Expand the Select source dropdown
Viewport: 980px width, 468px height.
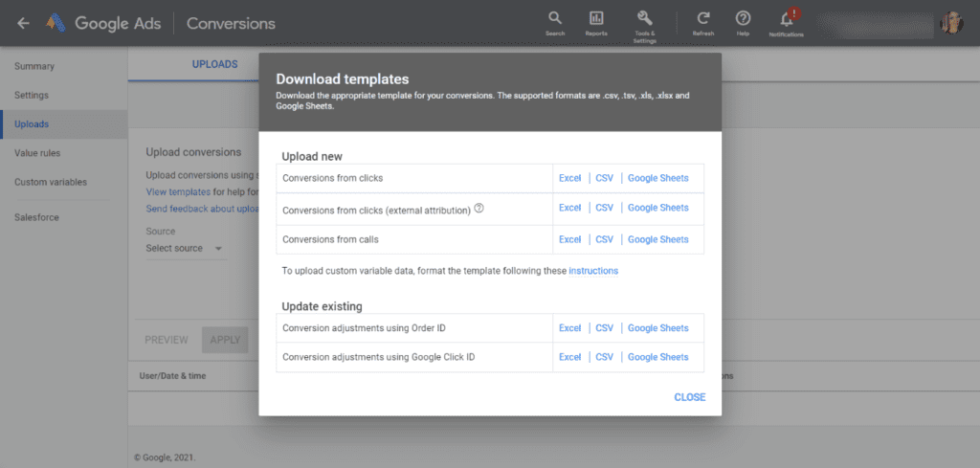[185, 248]
